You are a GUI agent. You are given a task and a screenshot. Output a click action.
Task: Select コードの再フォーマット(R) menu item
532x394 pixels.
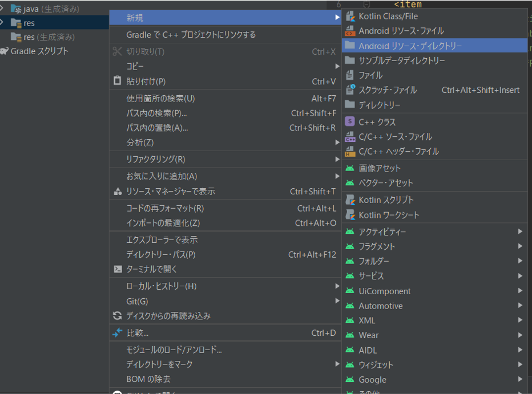[x=225, y=208]
